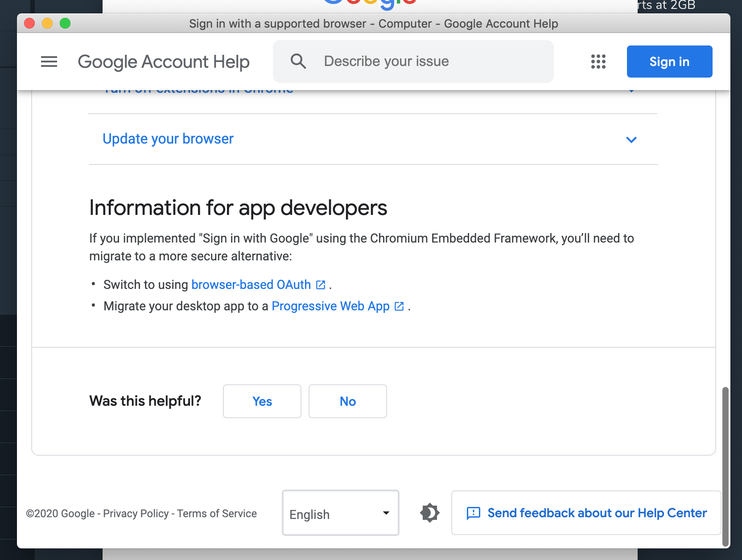
Task: Open the Progressive Web App link
Action: tap(330, 306)
